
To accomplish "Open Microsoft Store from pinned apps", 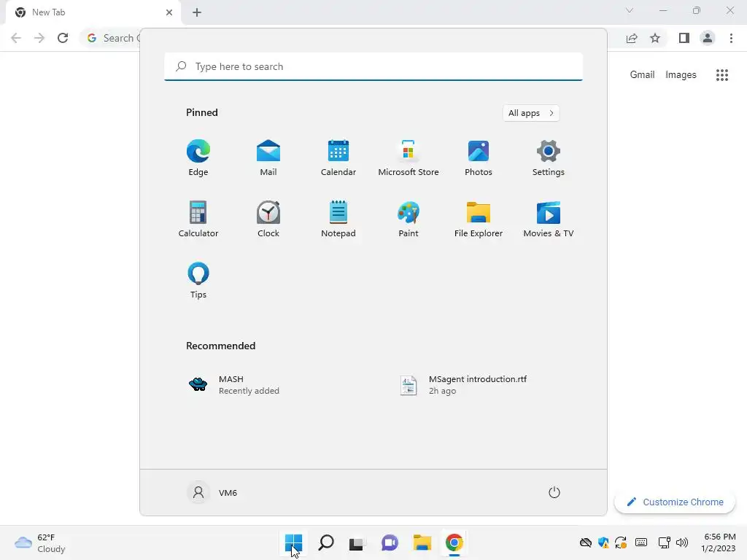I will [409, 158].
